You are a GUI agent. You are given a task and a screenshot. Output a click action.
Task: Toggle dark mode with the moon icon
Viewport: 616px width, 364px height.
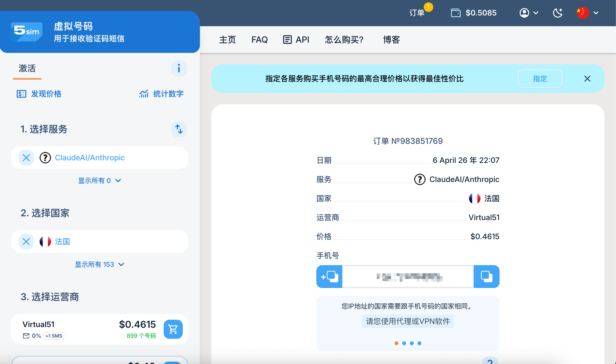(x=558, y=13)
